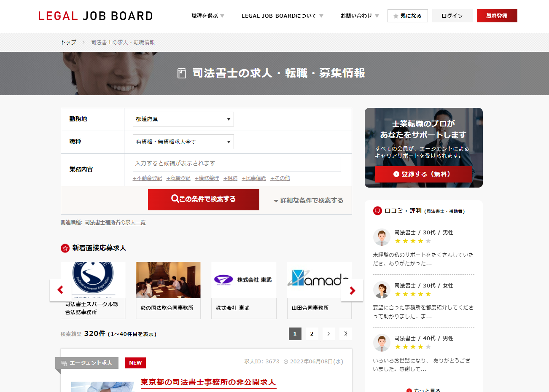Viewport: 549px width, 392px height.
Task: Expand the お問い合わせ menu
Action: (360, 16)
